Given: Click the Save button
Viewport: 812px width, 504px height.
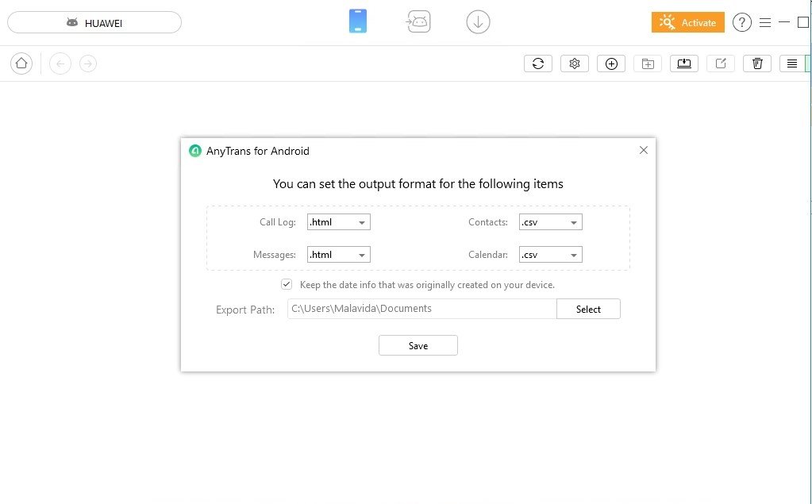Looking at the screenshot, I should point(418,345).
